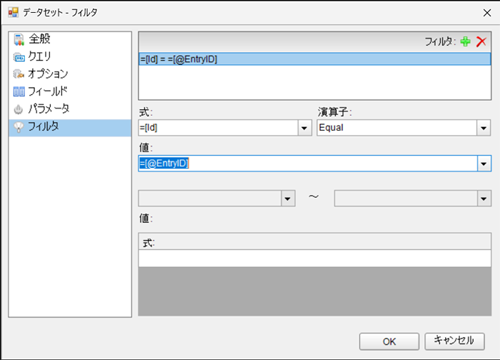Expand the 値 dropdown containing =[@EntryID]
This screenshot has width=500, height=360.
coord(484,164)
